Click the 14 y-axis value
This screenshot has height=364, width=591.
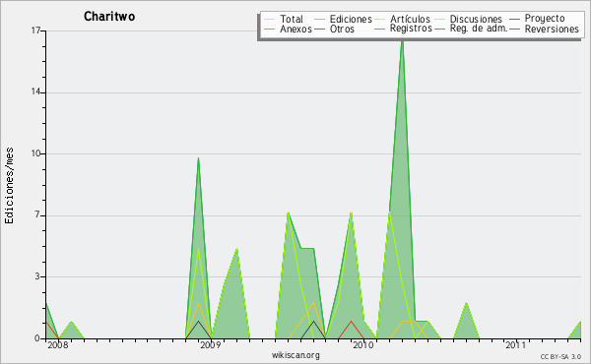click(x=35, y=92)
